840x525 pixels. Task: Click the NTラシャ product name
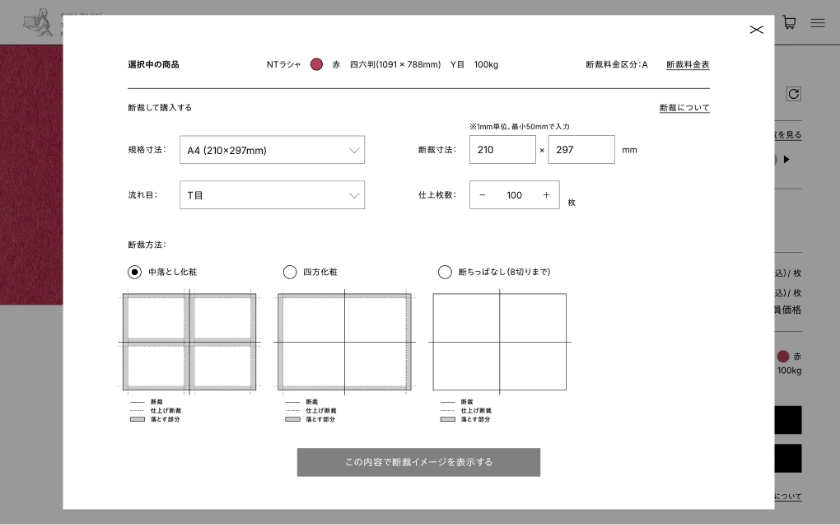point(284,64)
